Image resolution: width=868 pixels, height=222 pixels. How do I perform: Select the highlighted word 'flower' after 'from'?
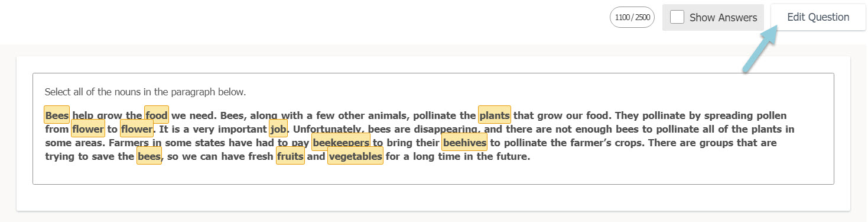[x=88, y=128]
